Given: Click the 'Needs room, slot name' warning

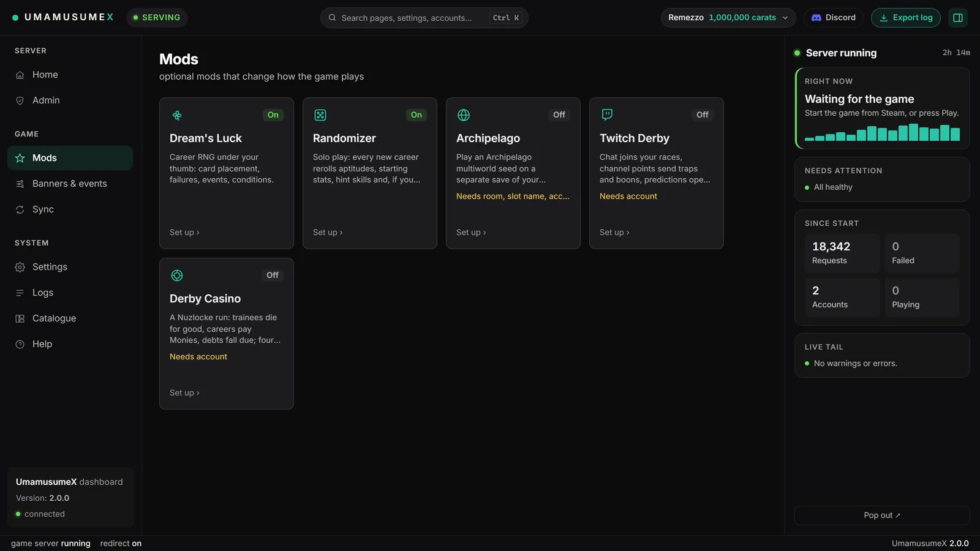Looking at the screenshot, I should [513, 197].
